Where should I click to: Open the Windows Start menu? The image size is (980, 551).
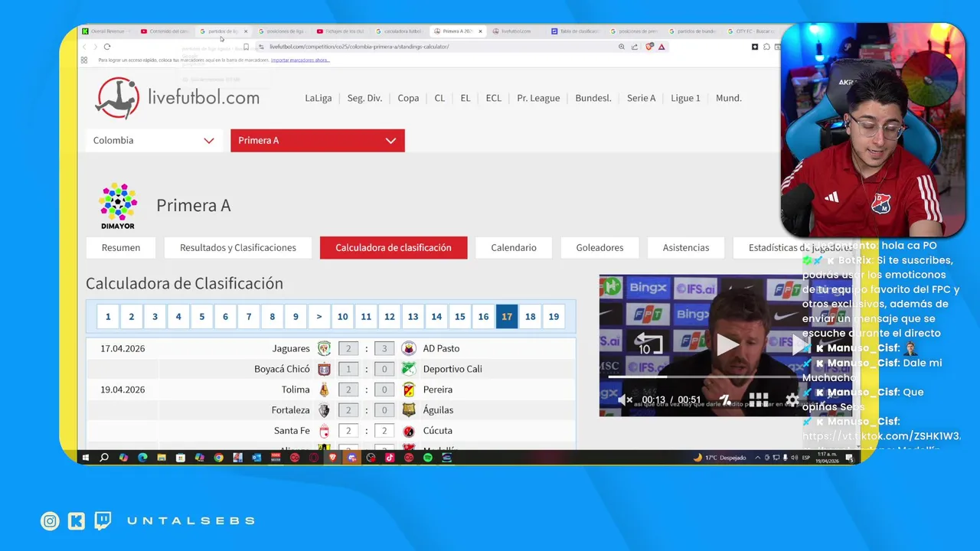85,458
